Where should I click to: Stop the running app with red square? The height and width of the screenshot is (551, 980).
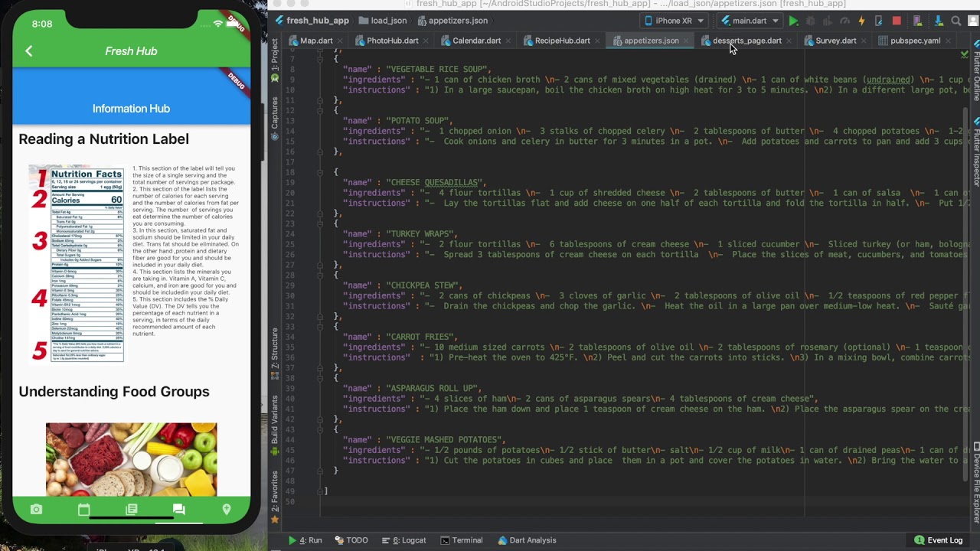tap(897, 21)
